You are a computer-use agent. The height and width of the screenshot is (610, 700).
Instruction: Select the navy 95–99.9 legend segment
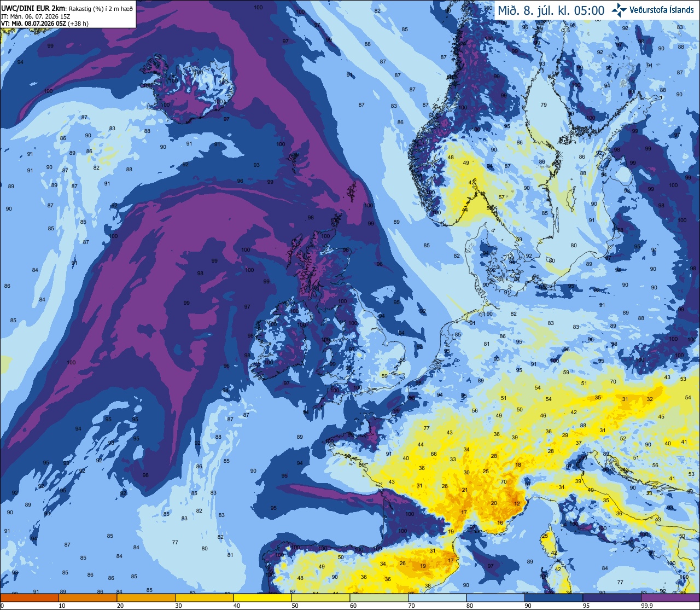612,598
